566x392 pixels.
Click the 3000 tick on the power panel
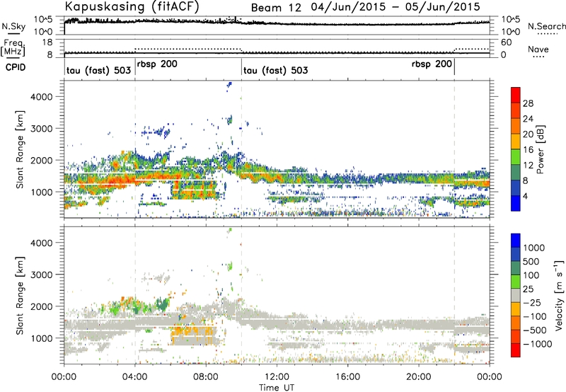coord(41,129)
